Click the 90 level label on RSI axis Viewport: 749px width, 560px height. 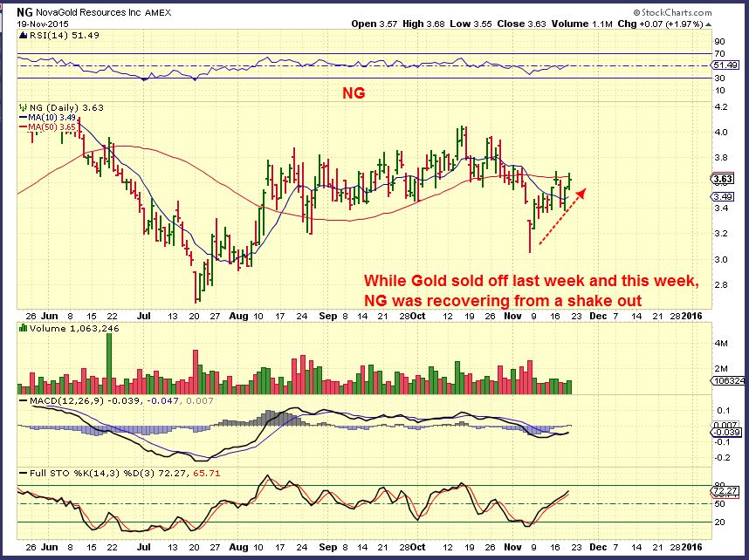(720, 42)
